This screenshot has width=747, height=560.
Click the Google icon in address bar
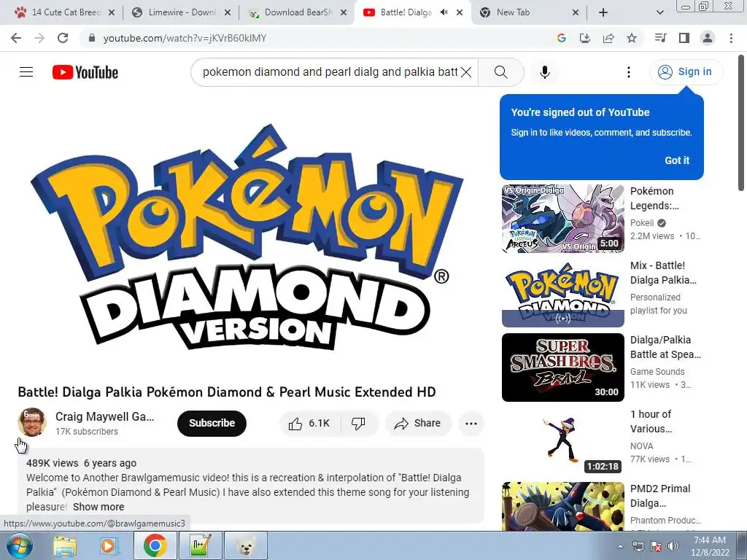(561, 38)
